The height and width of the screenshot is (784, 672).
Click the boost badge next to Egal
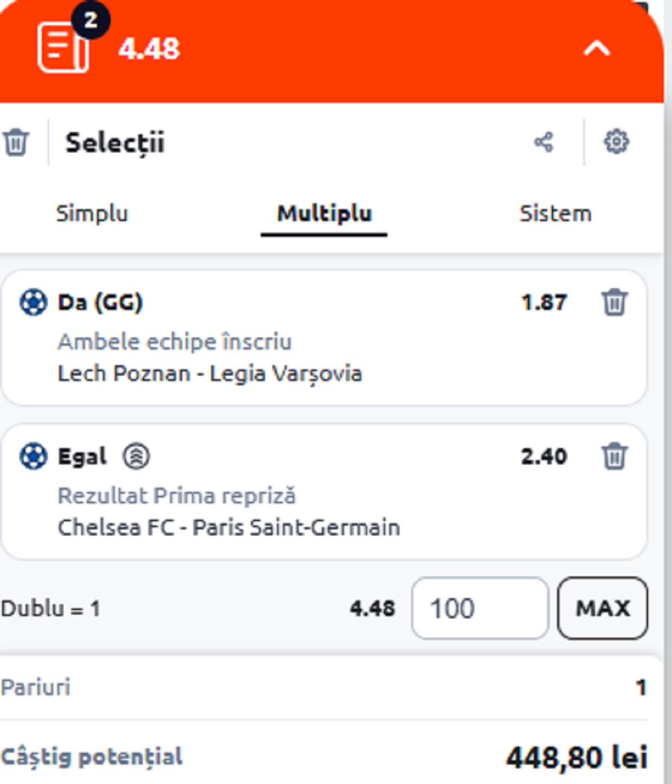click(x=136, y=456)
